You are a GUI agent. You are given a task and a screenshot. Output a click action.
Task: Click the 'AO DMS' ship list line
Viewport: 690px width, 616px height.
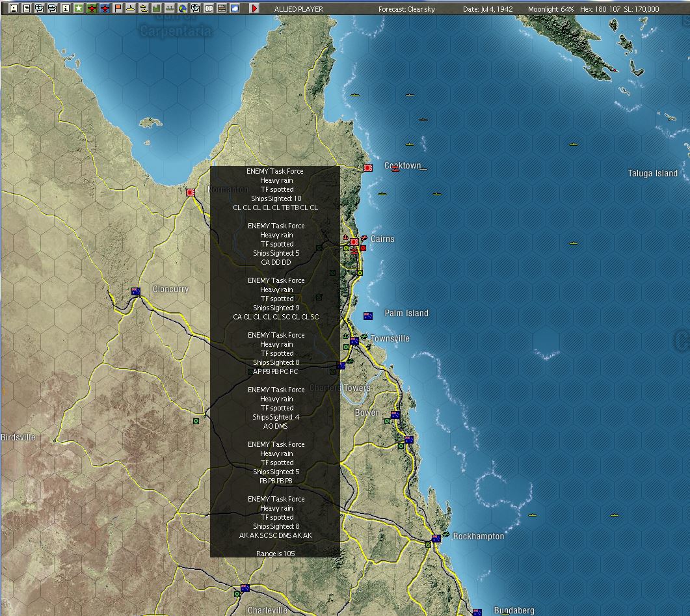click(276, 426)
